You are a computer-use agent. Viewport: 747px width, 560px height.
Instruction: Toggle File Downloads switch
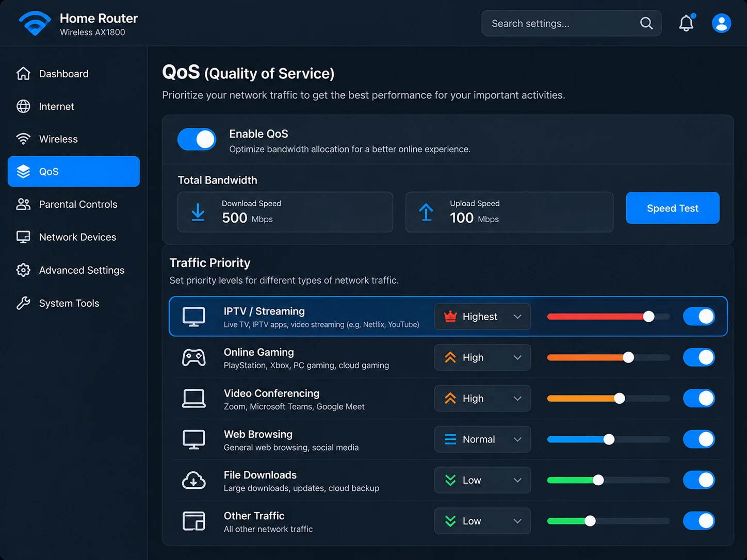[x=699, y=480]
